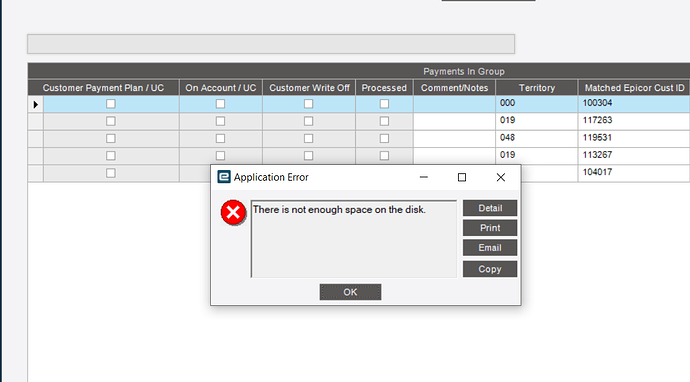Close the Application Error dialog

(x=501, y=177)
